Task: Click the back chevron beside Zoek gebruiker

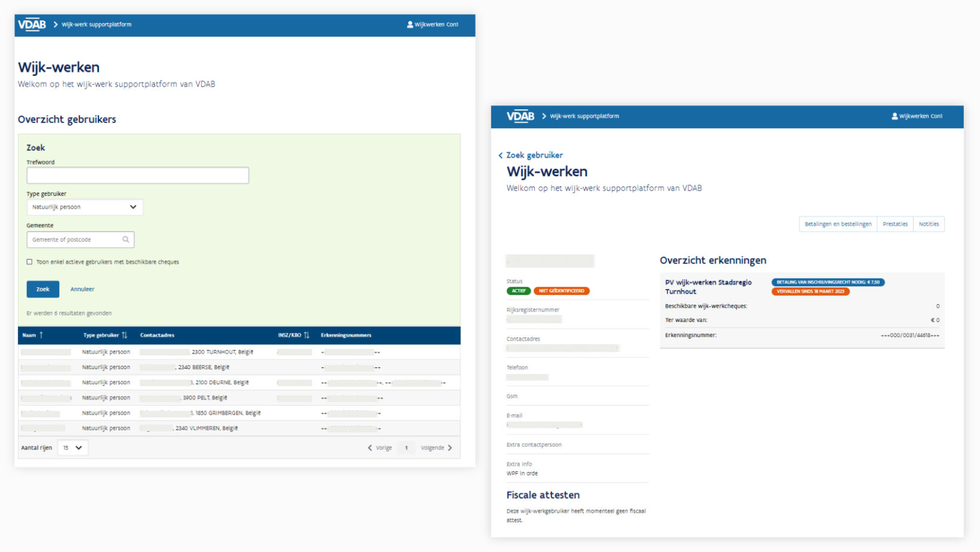Action: pos(500,155)
